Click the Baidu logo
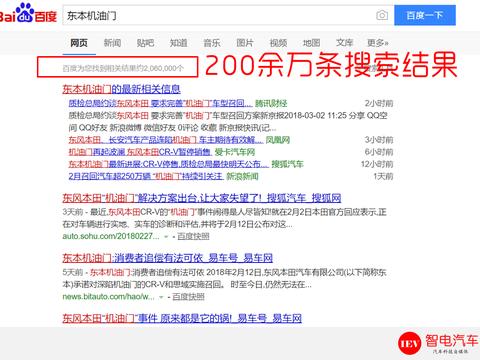Screen dimensions: 480x360 tap(28, 13)
